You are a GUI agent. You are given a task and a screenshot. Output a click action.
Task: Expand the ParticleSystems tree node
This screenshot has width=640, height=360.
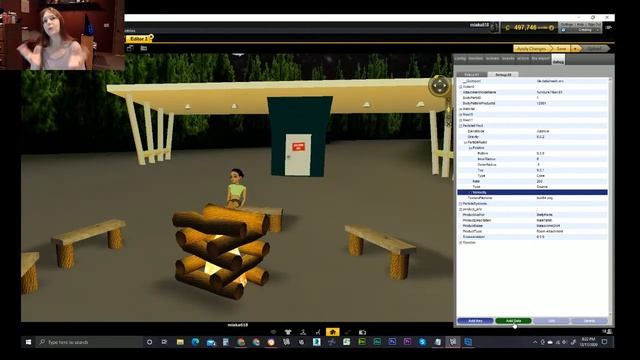(x=460, y=203)
